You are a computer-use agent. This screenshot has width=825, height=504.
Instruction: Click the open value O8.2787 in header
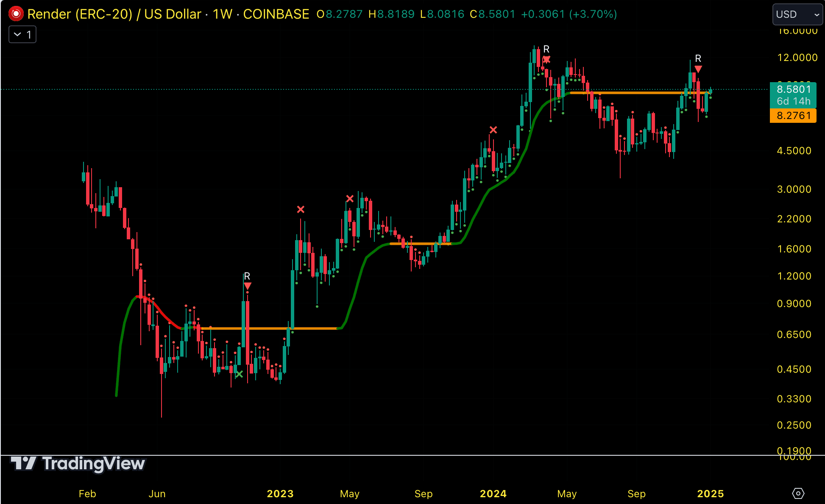point(340,14)
